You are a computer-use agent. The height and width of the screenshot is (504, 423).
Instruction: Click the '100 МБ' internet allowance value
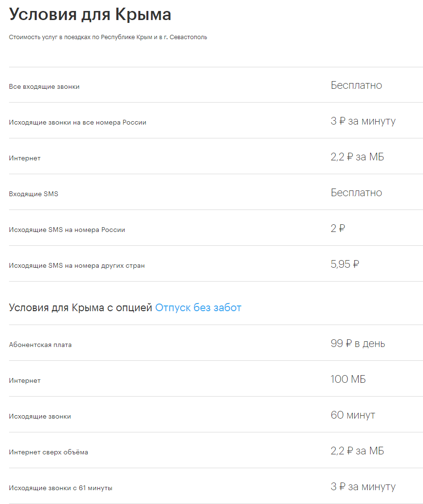[x=348, y=379]
